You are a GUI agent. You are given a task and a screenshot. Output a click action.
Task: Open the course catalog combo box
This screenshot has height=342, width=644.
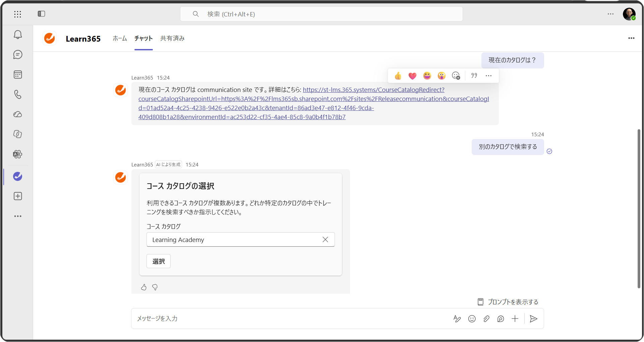(240, 240)
